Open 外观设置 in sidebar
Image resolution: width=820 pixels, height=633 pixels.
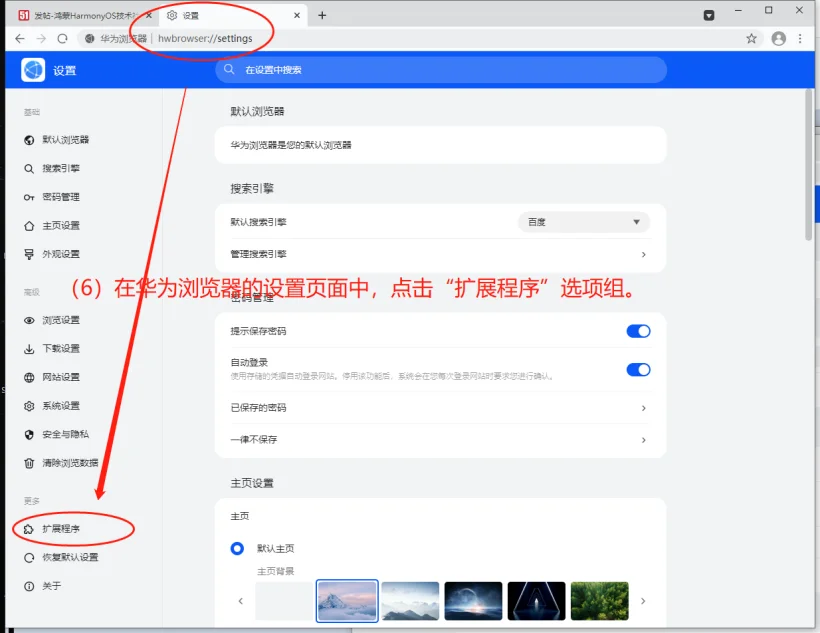[x=52, y=254]
